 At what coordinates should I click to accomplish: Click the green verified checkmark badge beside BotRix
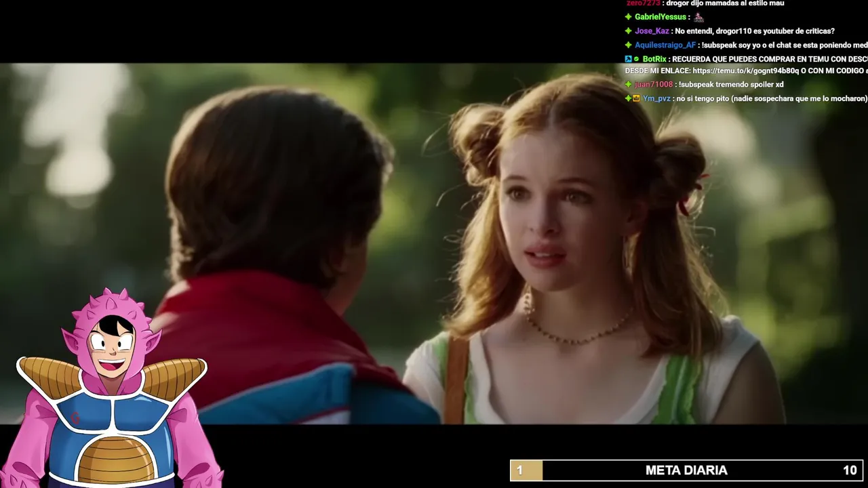pyautogui.click(x=637, y=59)
